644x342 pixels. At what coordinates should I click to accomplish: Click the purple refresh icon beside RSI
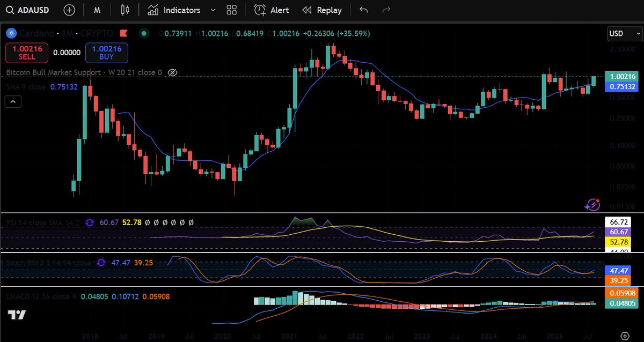point(90,222)
